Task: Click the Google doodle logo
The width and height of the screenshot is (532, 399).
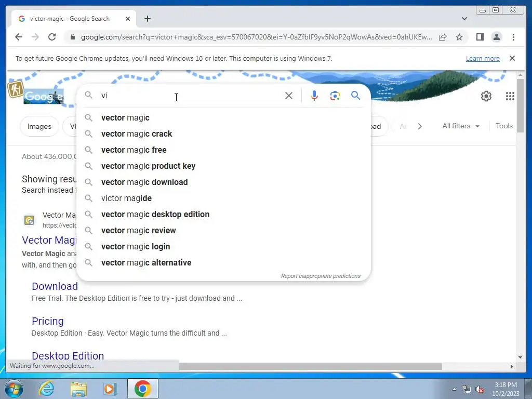Action: tap(44, 96)
